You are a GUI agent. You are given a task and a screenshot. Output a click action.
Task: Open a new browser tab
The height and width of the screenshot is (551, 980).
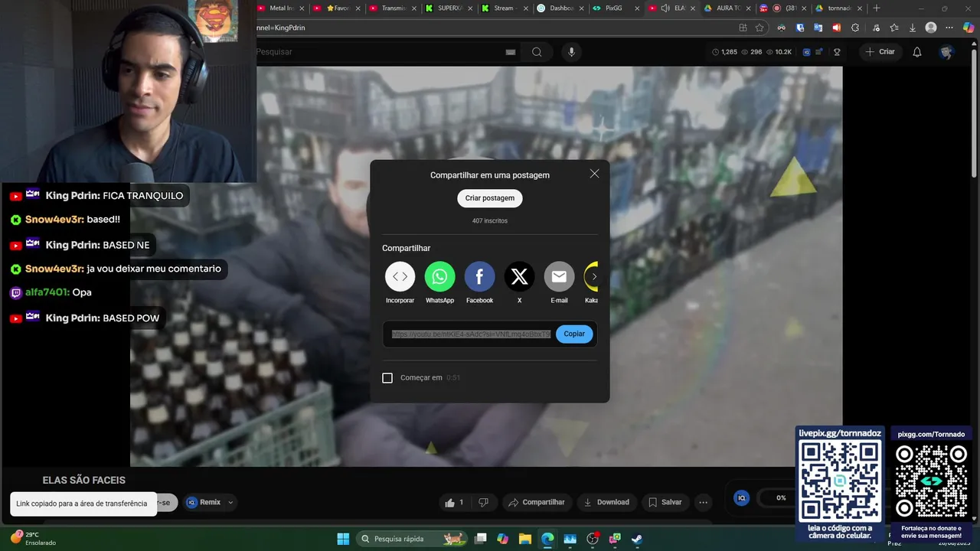877,8
